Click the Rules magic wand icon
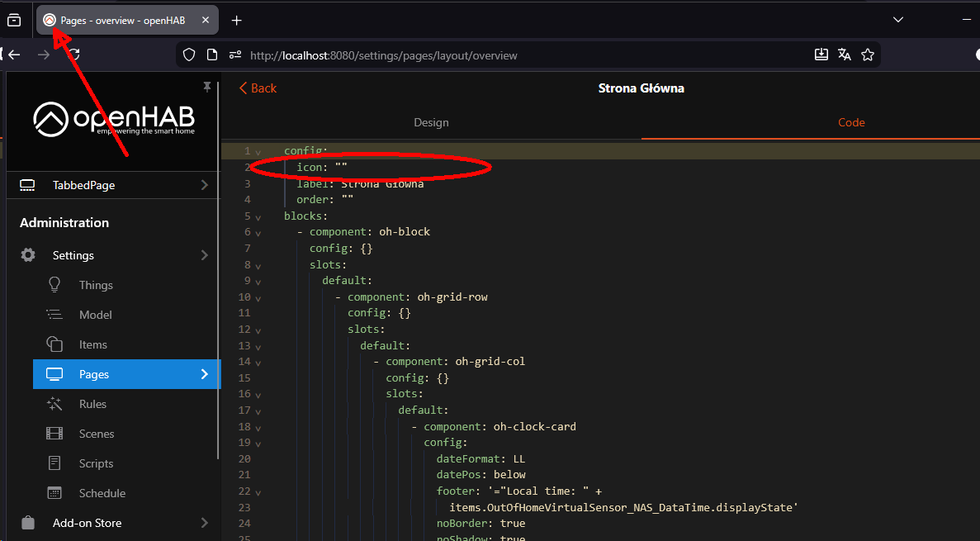 pos(54,404)
